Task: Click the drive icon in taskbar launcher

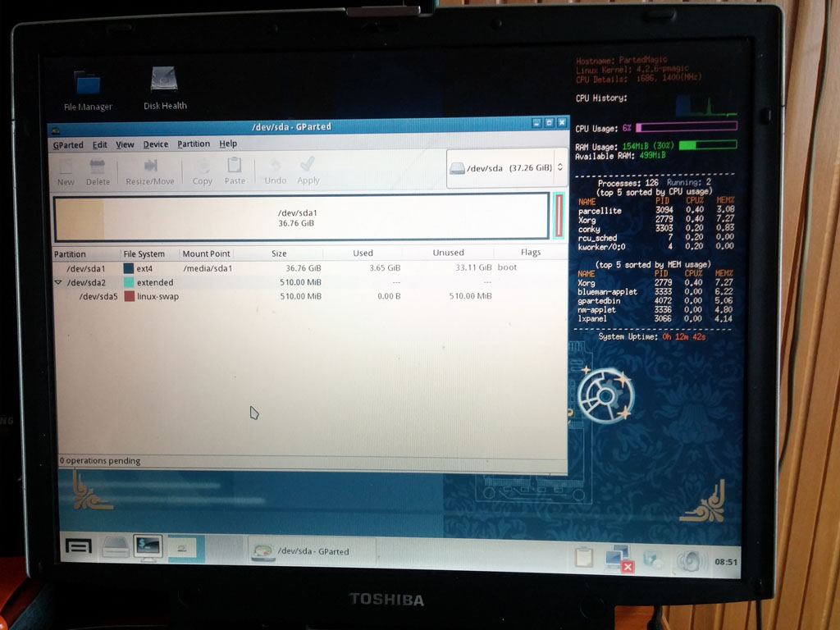Action: tap(115, 547)
